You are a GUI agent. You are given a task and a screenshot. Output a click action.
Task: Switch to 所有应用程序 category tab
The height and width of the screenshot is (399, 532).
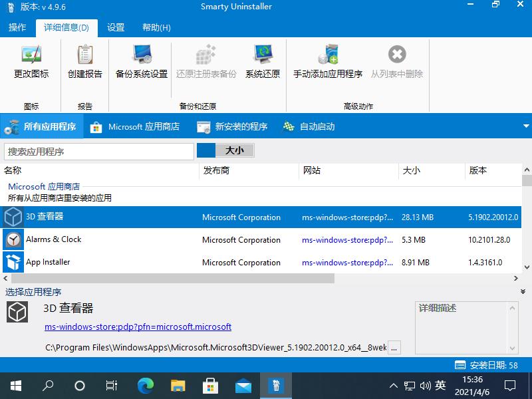[41, 126]
